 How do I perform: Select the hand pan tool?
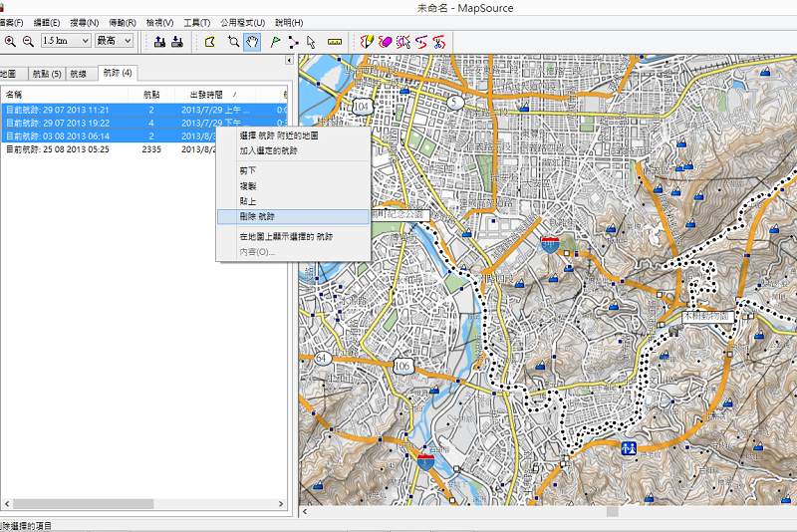[x=253, y=41]
